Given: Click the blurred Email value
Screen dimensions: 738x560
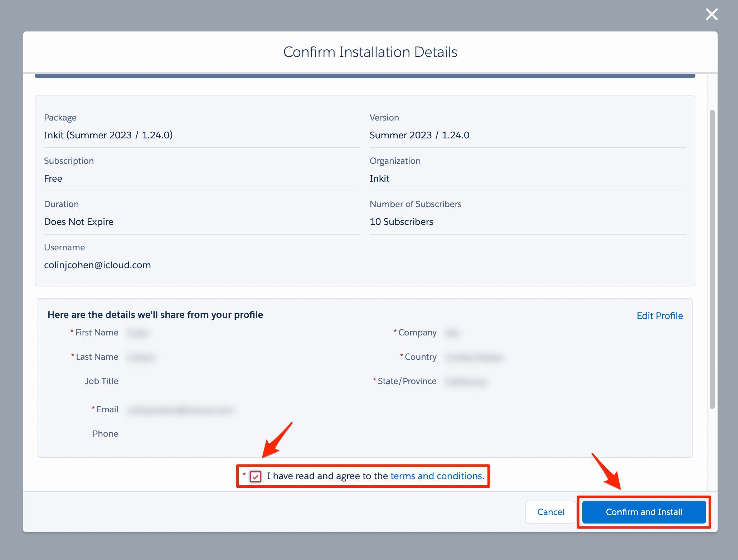Looking at the screenshot, I should coord(180,410).
